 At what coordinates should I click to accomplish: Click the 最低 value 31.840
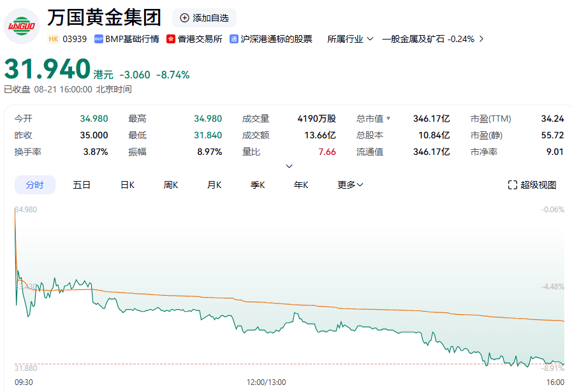pos(208,135)
